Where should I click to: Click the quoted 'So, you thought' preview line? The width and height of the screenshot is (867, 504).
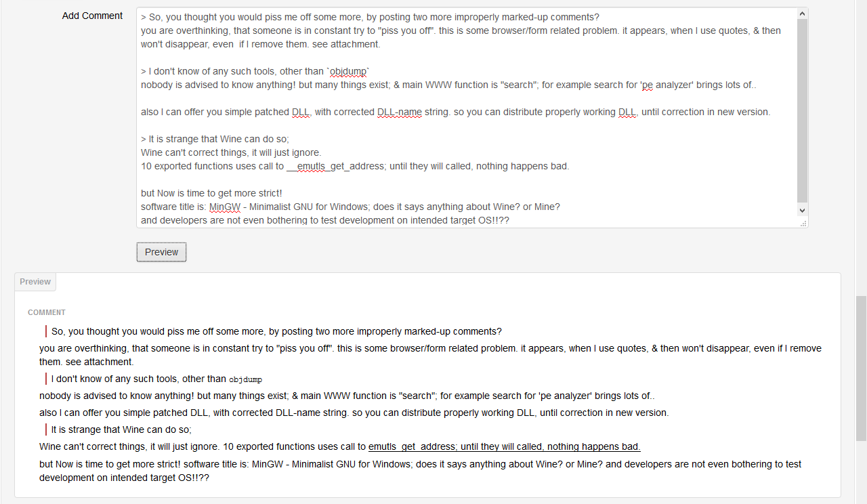[x=276, y=331]
